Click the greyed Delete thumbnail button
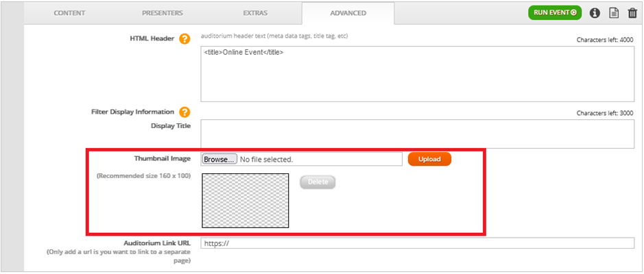The width and height of the screenshot is (644, 274). point(318,182)
